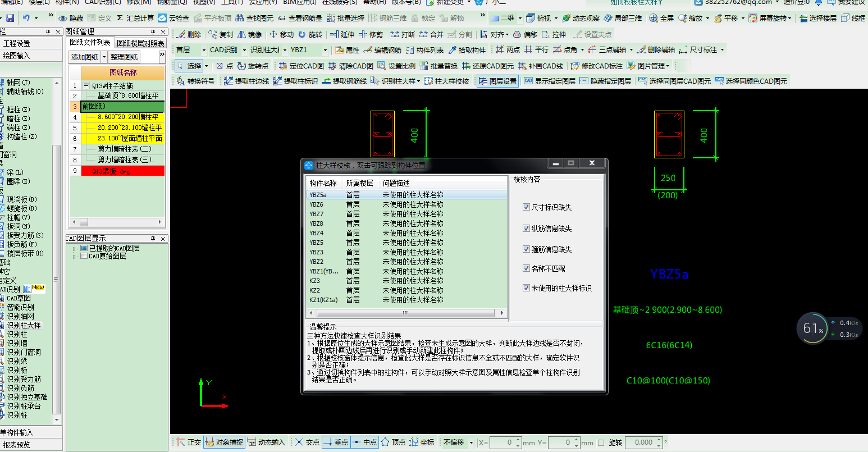Click Hide Specified Layer (隐藏指定图层)

point(605,81)
